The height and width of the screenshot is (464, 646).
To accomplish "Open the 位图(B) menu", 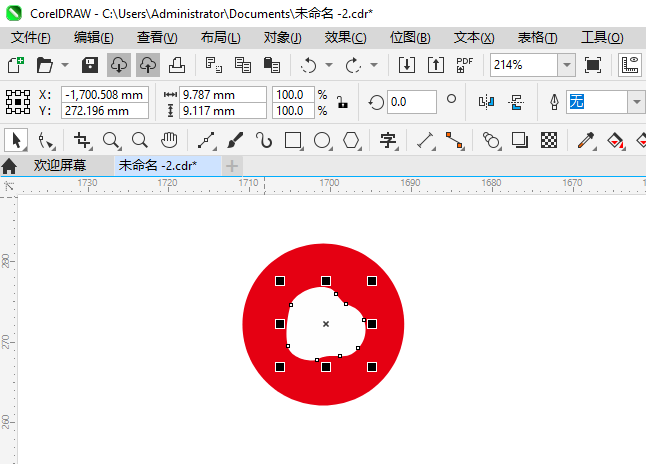I will coord(410,38).
